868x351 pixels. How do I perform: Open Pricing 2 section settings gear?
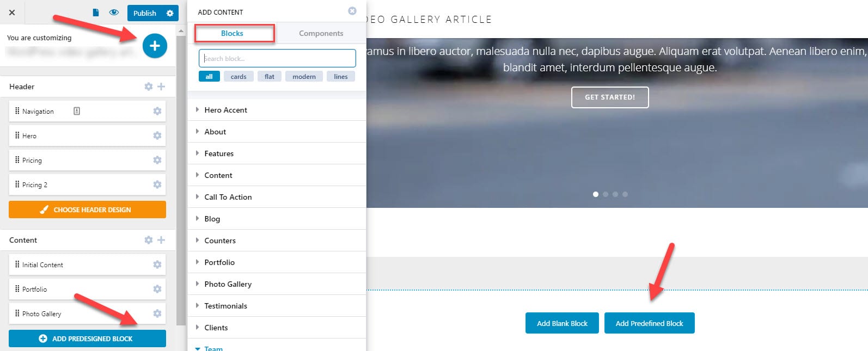pos(157,184)
